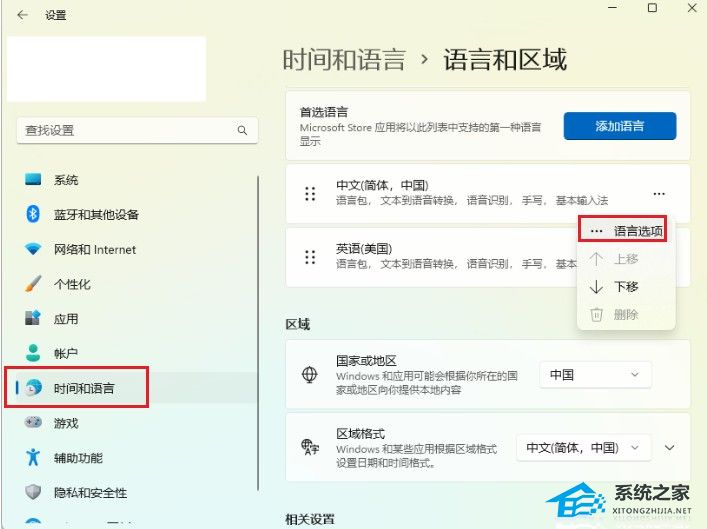Open 隐私和安全性 settings label
707x529 pixels.
(x=90, y=492)
